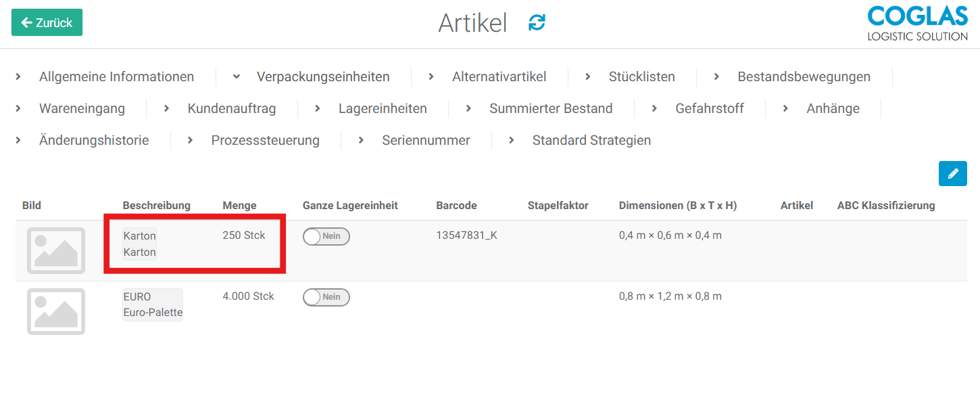Viewport: 980px width, 406px height.
Task: Click the refresh icon beside Artikel
Action: [537, 22]
